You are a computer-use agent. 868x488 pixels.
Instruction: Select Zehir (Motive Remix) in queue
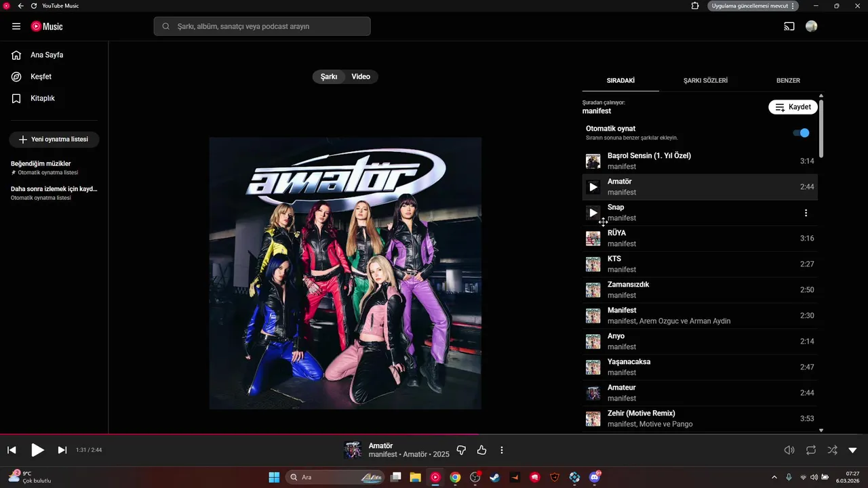[700, 419]
